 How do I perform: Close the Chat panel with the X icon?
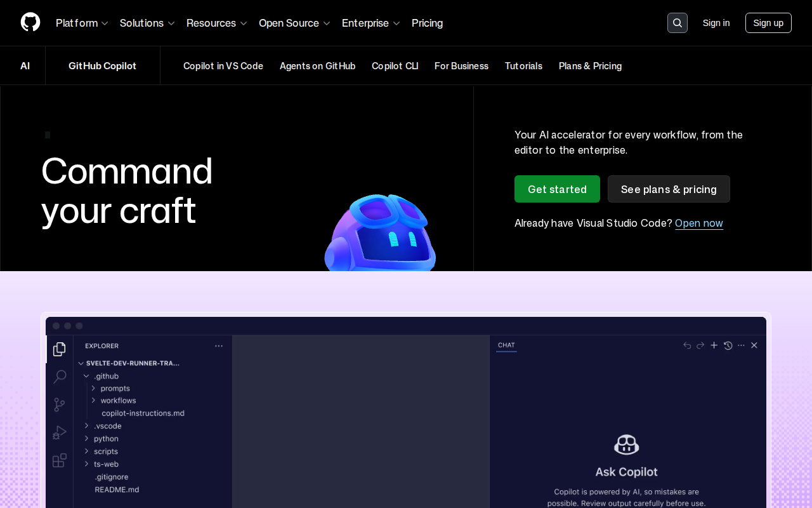click(754, 345)
